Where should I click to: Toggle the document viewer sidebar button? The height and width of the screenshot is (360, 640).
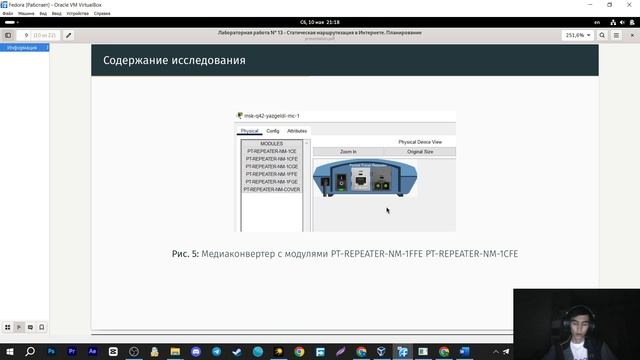pyautogui.click(x=8, y=36)
